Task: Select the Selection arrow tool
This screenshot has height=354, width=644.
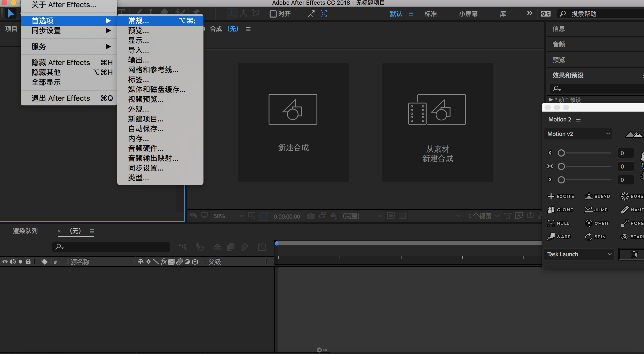Action: click(x=11, y=13)
